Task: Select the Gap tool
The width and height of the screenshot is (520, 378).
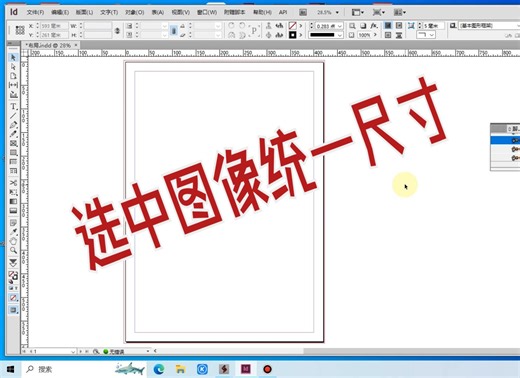Action: point(13,85)
